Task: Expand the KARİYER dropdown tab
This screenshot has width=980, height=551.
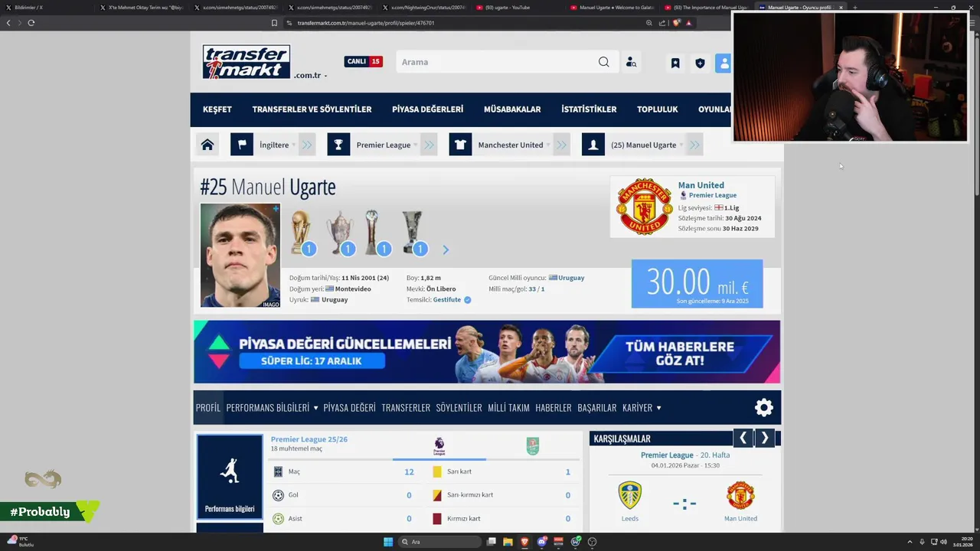Action: (642, 408)
